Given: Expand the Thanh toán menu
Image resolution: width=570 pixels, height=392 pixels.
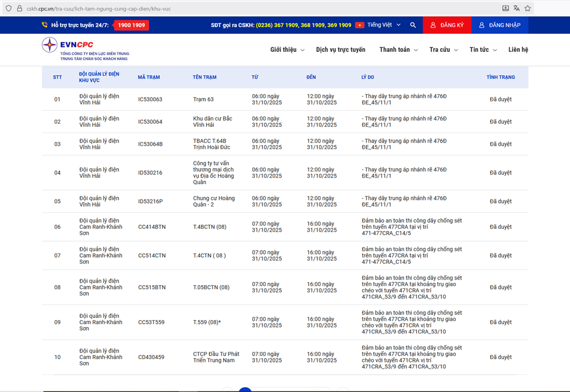Looking at the screenshot, I should coord(398,50).
